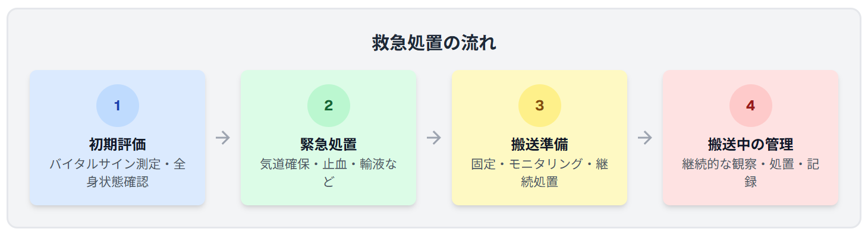Click 固定・モニタリング・継続処置 description text
This screenshot has height=235, width=868.
click(x=540, y=173)
